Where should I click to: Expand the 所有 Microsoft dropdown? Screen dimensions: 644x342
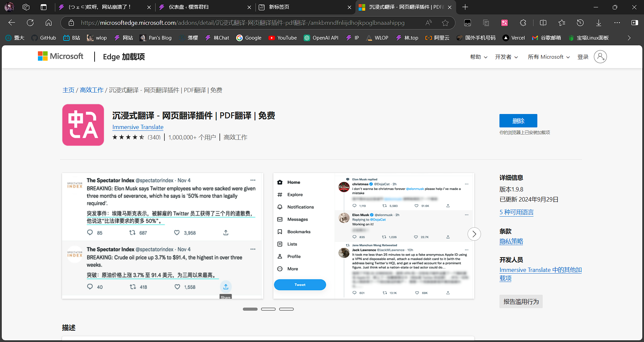click(549, 57)
